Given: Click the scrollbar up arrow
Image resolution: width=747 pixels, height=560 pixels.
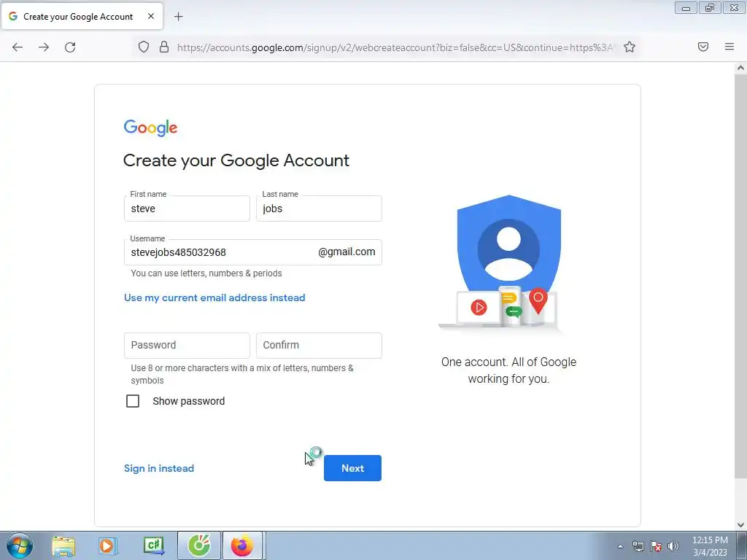Looking at the screenshot, I should pyautogui.click(x=740, y=68).
